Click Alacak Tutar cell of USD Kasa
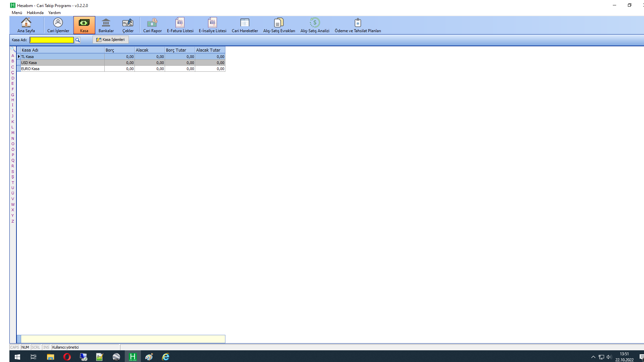Screen dimensions: 644x362 [x=210, y=63]
